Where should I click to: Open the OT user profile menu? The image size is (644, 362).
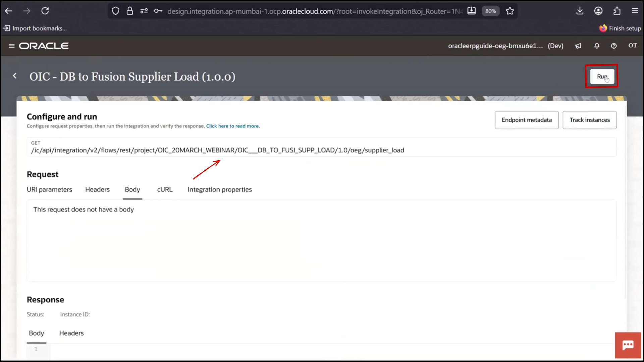point(633,46)
